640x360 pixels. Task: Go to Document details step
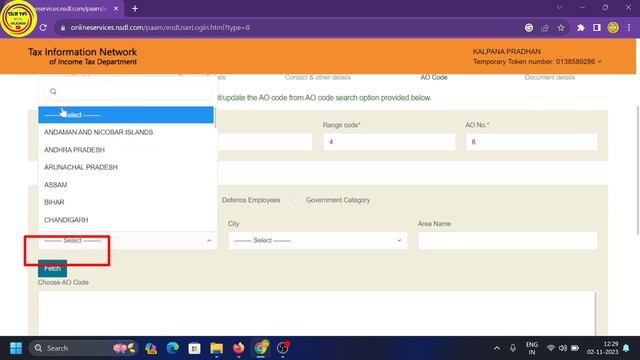point(550,78)
